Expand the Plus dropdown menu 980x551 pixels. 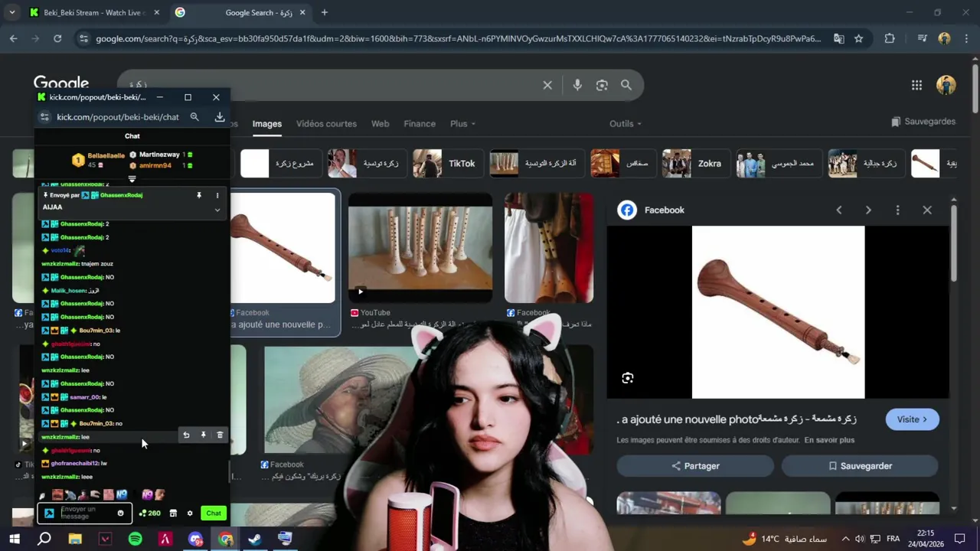point(462,123)
